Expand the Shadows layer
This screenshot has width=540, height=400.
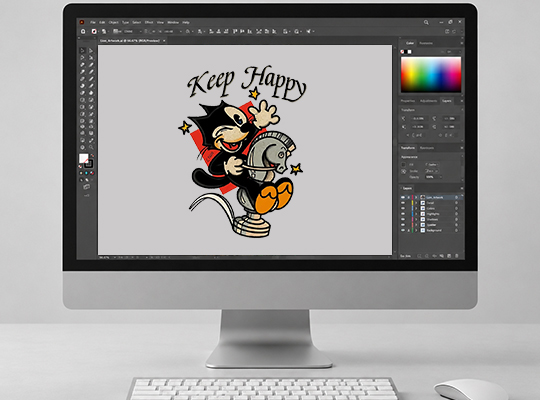pos(416,219)
